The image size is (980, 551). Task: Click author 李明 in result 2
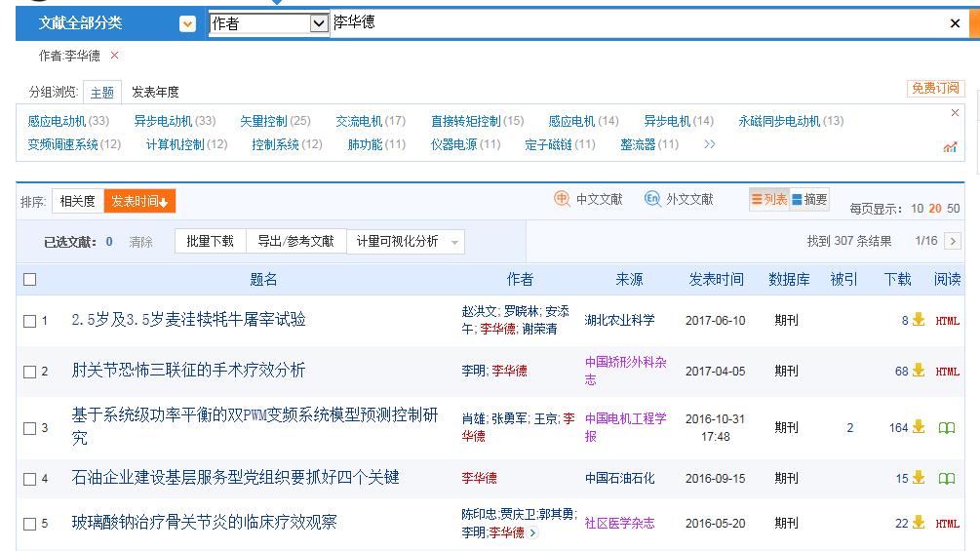(x=474, y=372)
